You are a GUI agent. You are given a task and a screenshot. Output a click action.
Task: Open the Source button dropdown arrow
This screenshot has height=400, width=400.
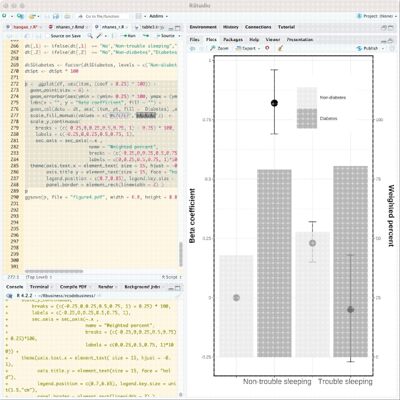tap(179, 36)
